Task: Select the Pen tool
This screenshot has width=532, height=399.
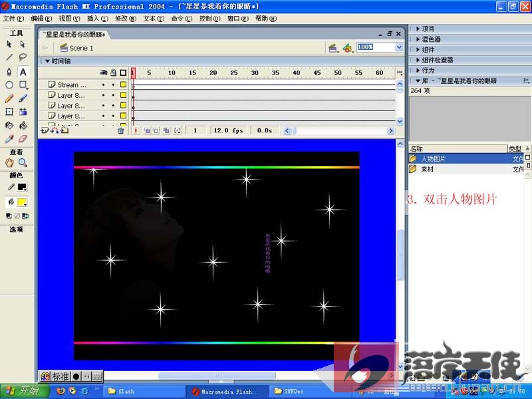Action: click(9, 72)
